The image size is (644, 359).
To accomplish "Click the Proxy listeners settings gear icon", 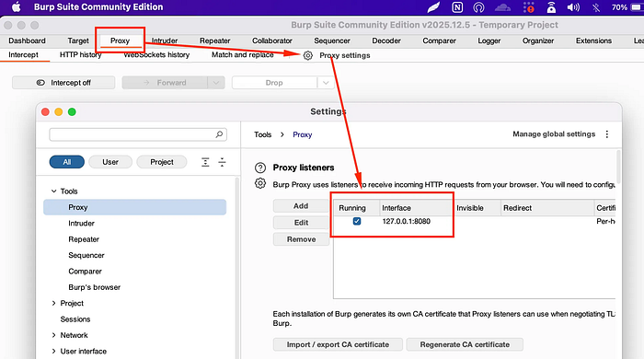I will coord(260,183).
